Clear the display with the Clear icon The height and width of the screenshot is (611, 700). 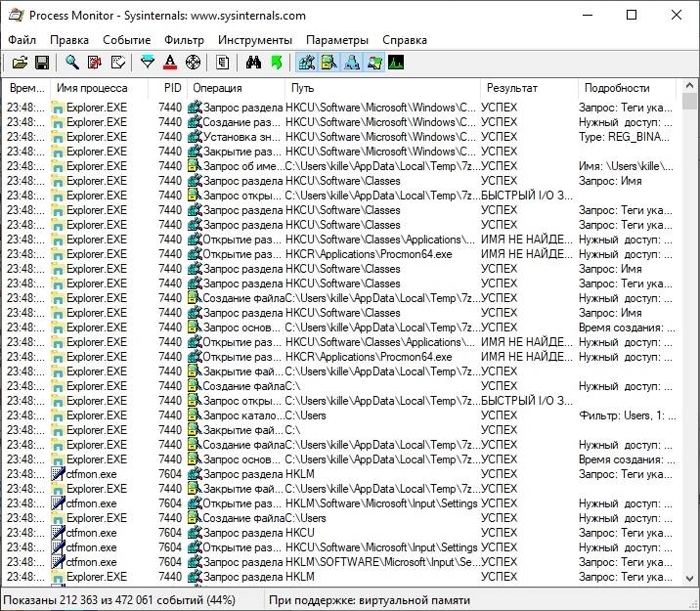118,63
